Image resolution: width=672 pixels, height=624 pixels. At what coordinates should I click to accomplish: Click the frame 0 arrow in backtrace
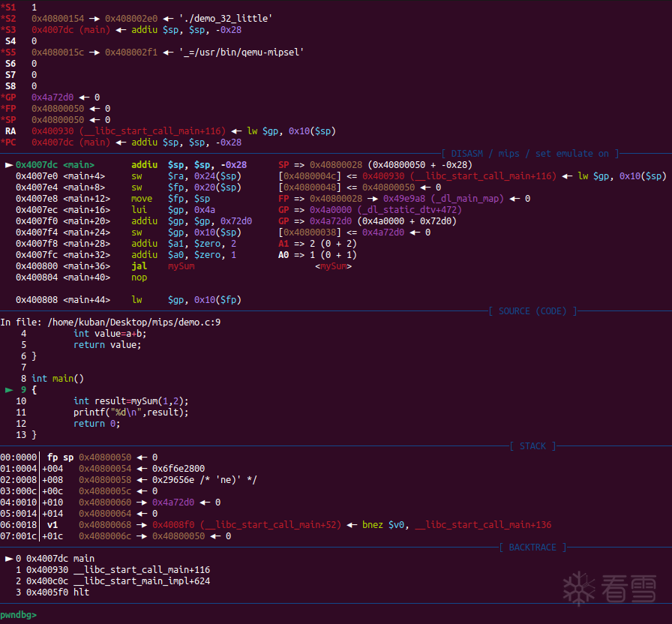click(x=9, y=559)
